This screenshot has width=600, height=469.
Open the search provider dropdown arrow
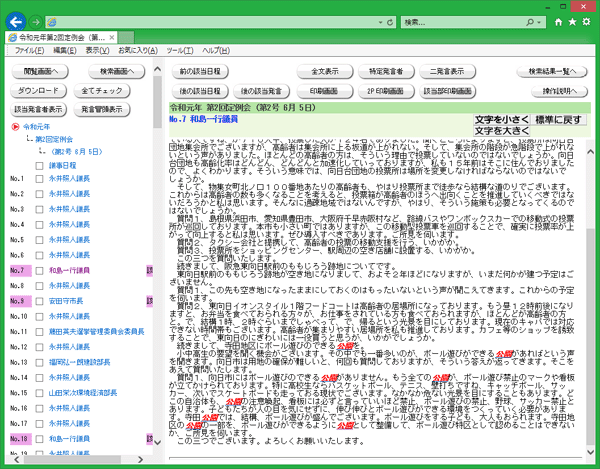coord(539,22)
